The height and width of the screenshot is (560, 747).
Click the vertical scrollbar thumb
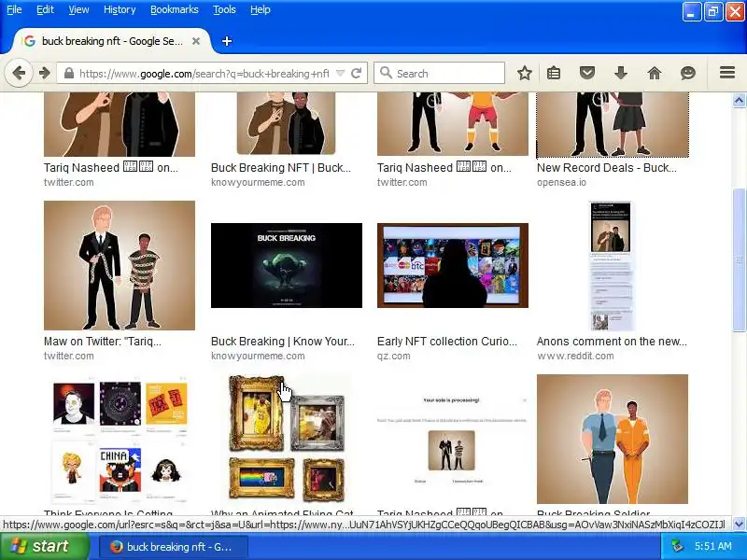[739, 260]
